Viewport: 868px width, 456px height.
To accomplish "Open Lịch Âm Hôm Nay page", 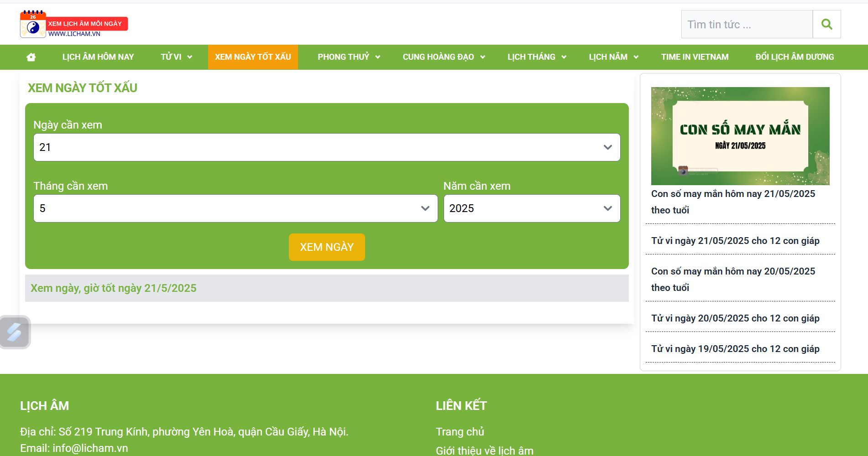I will point(98,57).
